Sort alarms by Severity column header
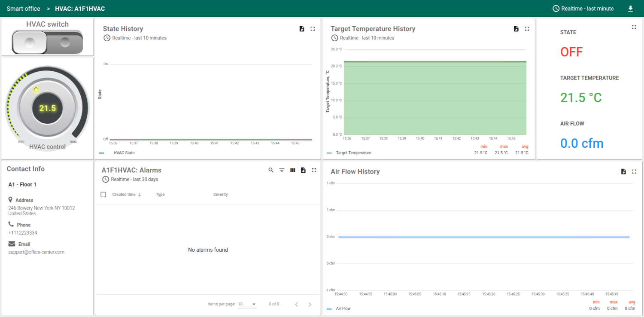 pyautogui.click(x=220, y=195)
